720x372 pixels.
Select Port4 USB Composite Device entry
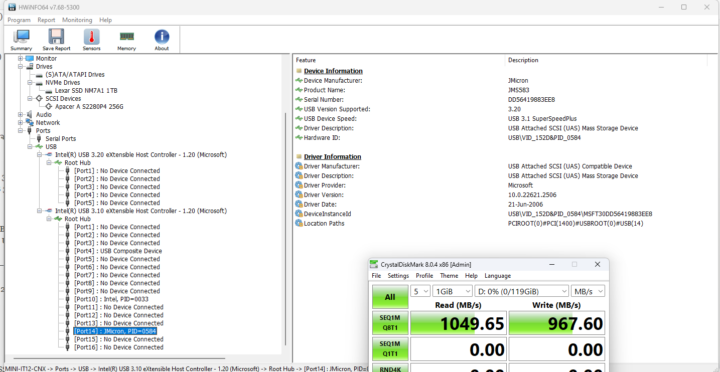point(118,251)
